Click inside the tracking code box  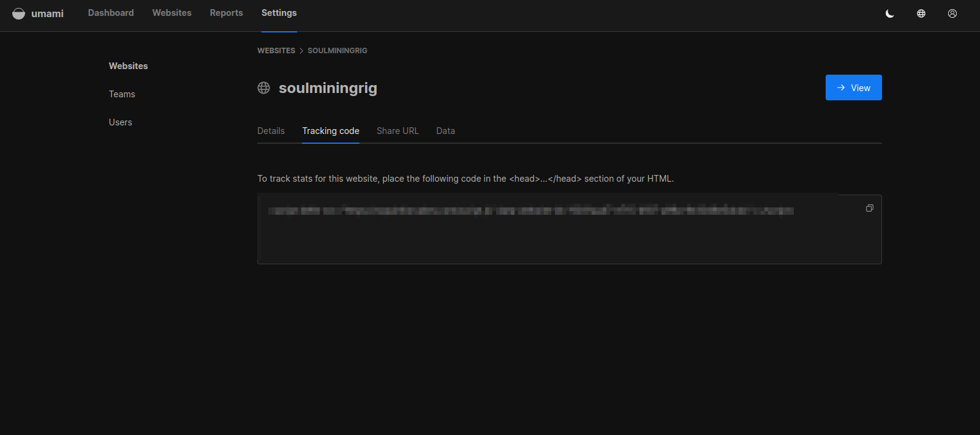(x=570, y=229)
